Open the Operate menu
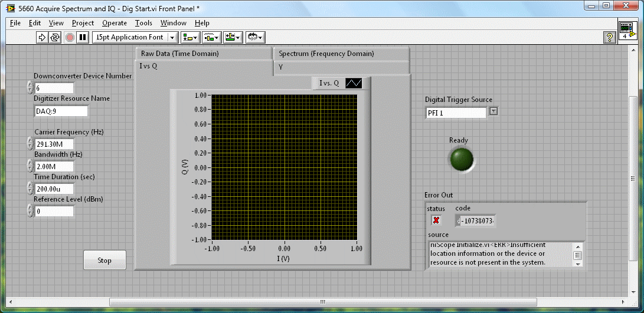 tap(115, 23)
